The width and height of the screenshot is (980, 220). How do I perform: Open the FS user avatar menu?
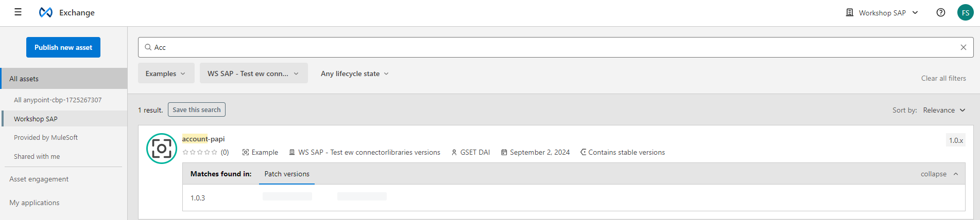click(965, 12)
